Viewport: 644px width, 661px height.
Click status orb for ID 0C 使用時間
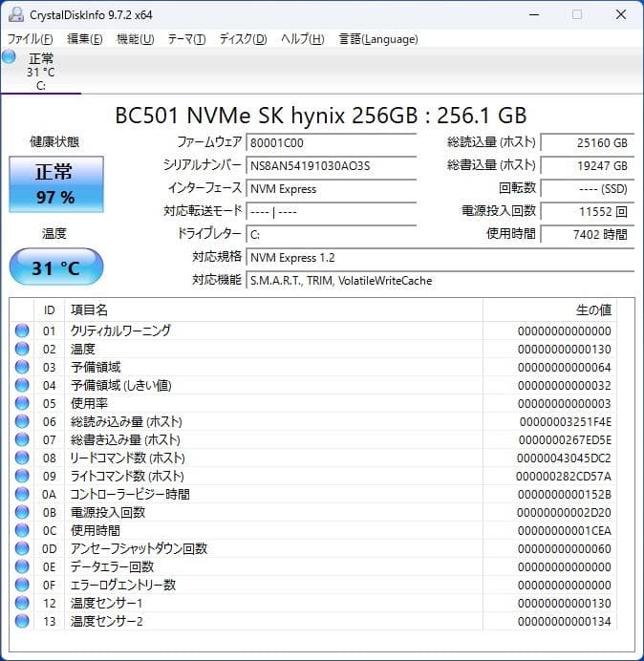pyautogui.click(x=22, y=530)
